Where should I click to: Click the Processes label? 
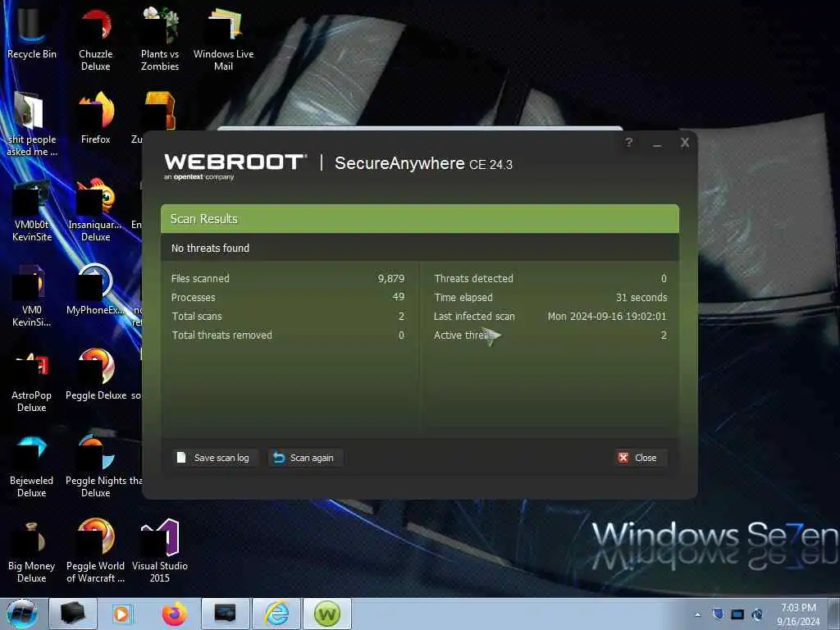click(193, 297)
